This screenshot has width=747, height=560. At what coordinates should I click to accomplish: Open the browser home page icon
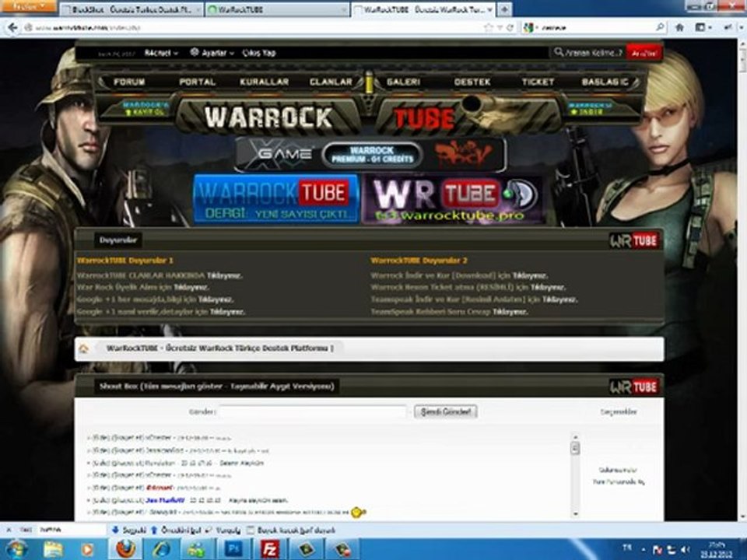[x=680, y=28]
